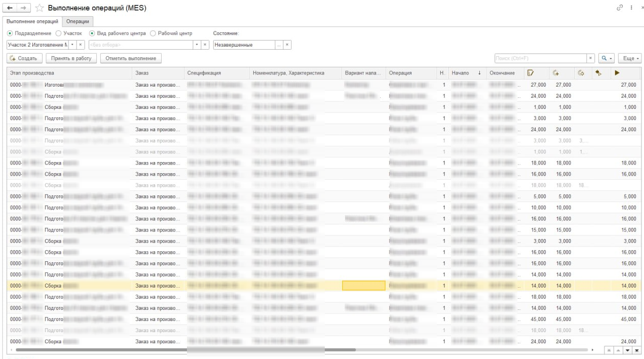This screenshot has width=644, height=359.
Task: Click the Принять в работу button
Action: 71,58
